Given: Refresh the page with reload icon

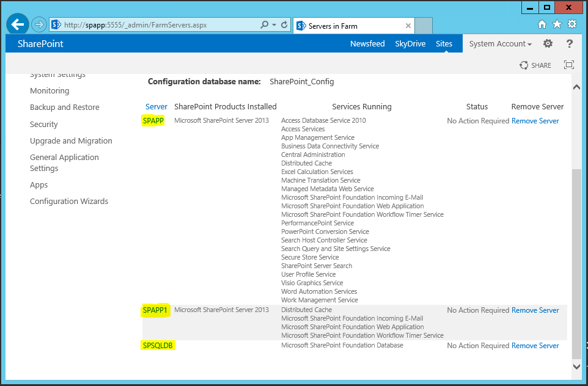Looking at the screenshot, I should click(x=284, y=24).
